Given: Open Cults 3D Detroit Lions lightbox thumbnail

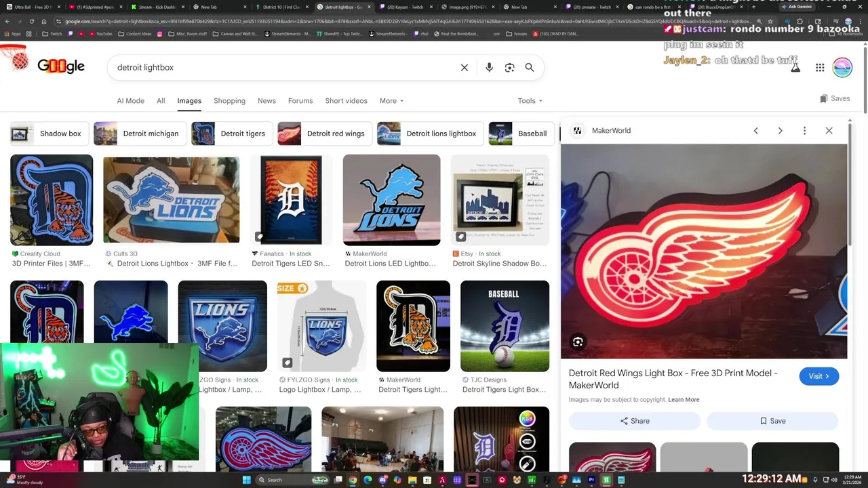Looking at the screenshot, I should [x=171, y=200].
